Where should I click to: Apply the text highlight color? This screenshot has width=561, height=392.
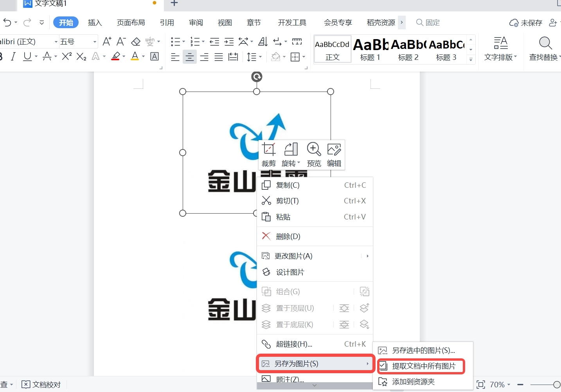116,57
